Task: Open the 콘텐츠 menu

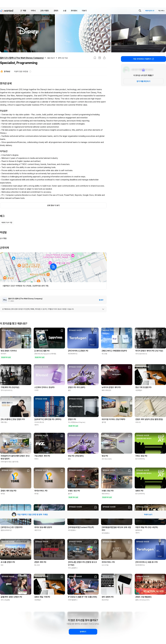Action: pyautogui.click(x=56, y=11)
